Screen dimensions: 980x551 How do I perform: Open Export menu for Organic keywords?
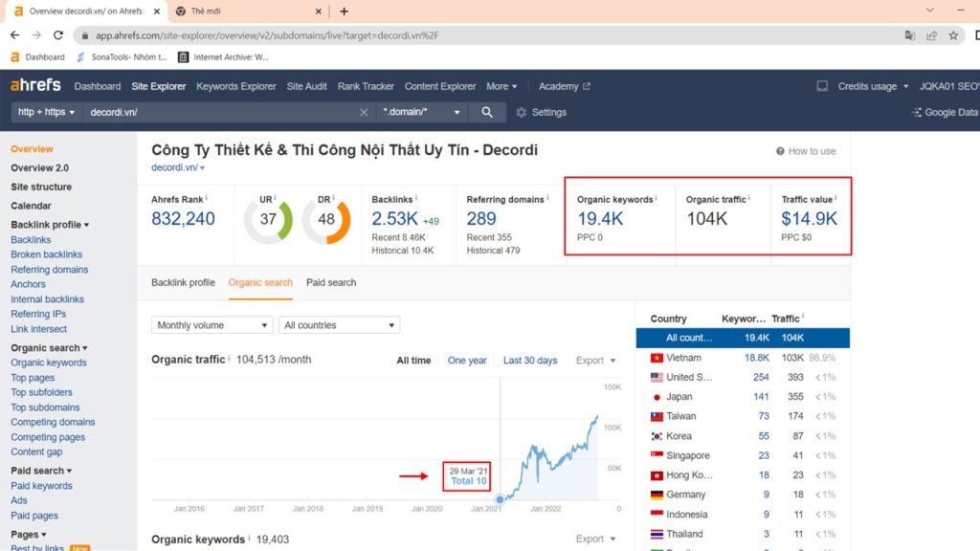[x=595, y=539]
